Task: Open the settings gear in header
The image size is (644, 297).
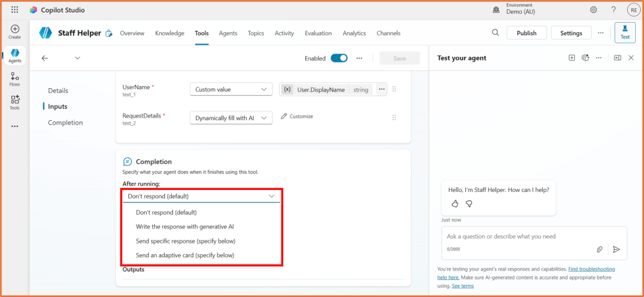Action: (x=593, y=10)
